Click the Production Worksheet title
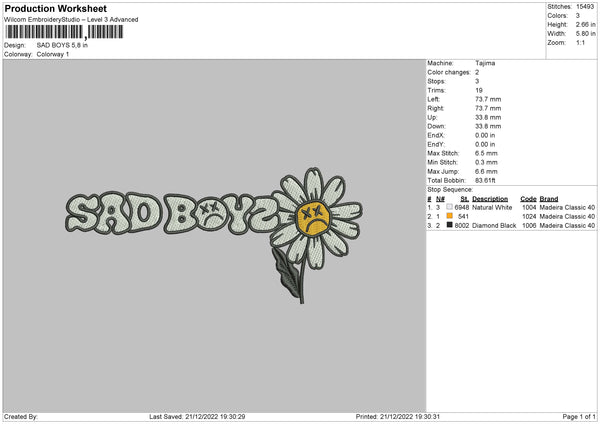The height and width of the screenshot is (424, 600). point(55,8)
